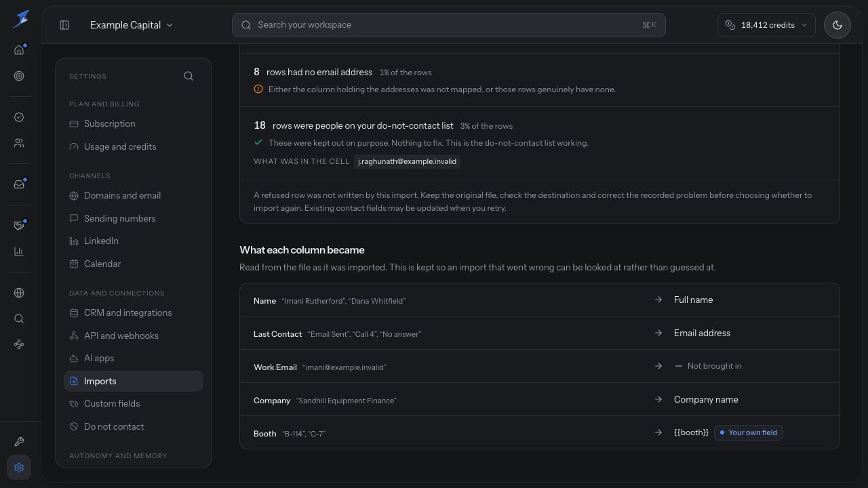868x488 pixels.
Task: Open Custom fields settings
Action: (x=134, y=404)
